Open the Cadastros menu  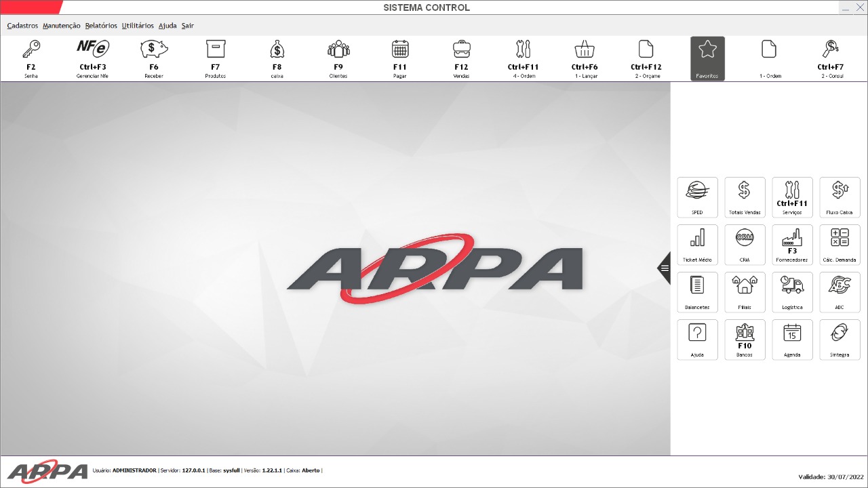click(x=22, y=26)
